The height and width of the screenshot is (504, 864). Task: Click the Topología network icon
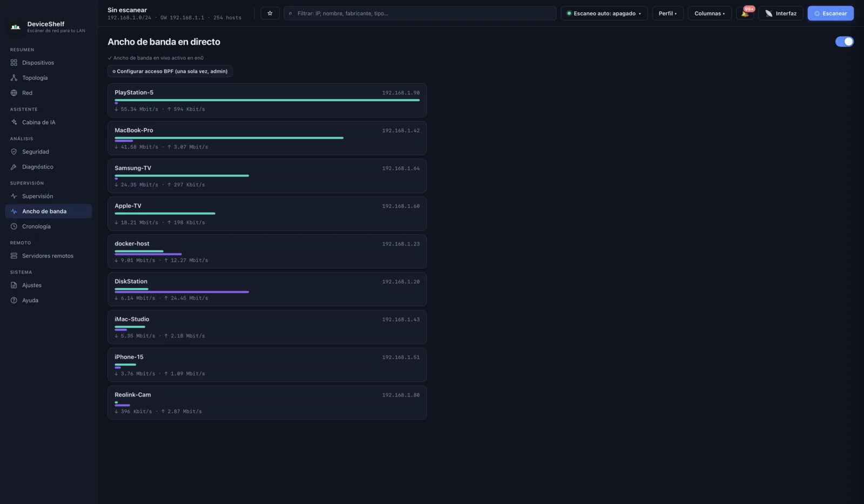pyautogui.click(x=14, y=78)
